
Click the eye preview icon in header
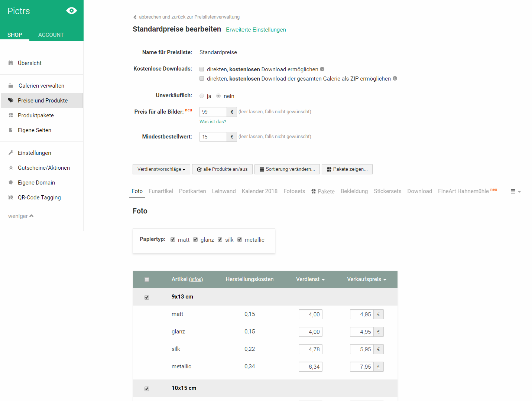click(71, 11)
